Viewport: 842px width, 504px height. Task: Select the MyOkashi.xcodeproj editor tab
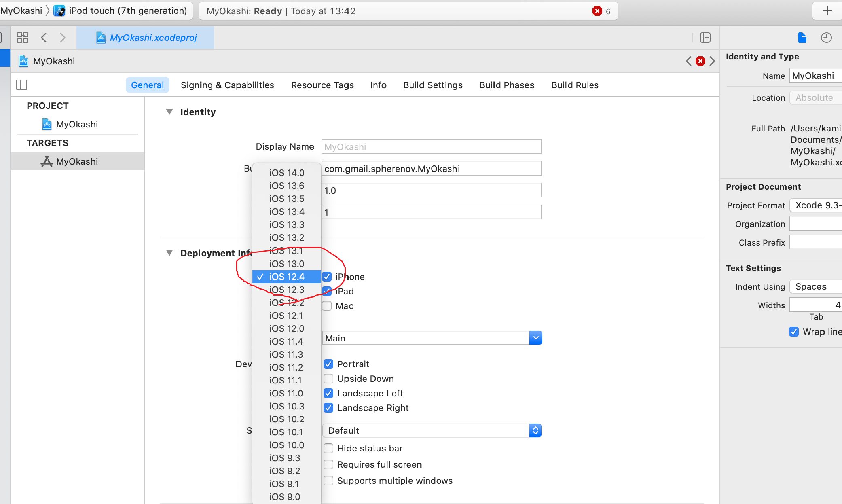click(145, 38)
